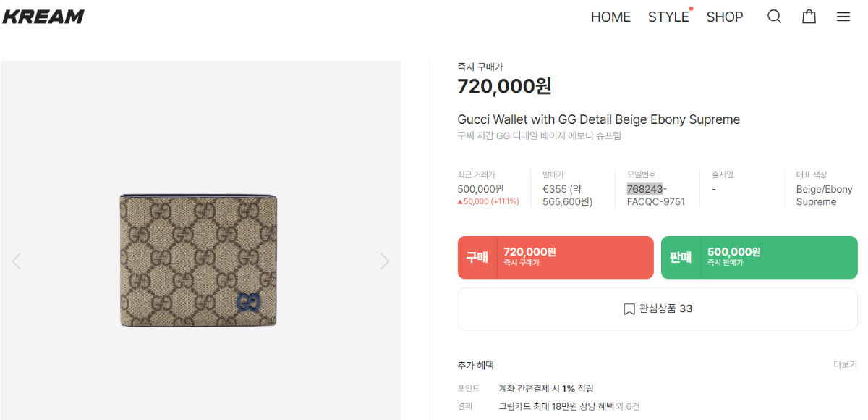Go to HOME menu
The height and width of the screenshot is (420, 868).
click(610, 17)
